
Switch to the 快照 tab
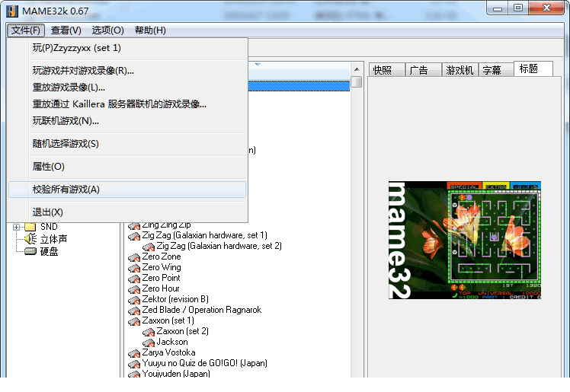click(x=387, y=70)
